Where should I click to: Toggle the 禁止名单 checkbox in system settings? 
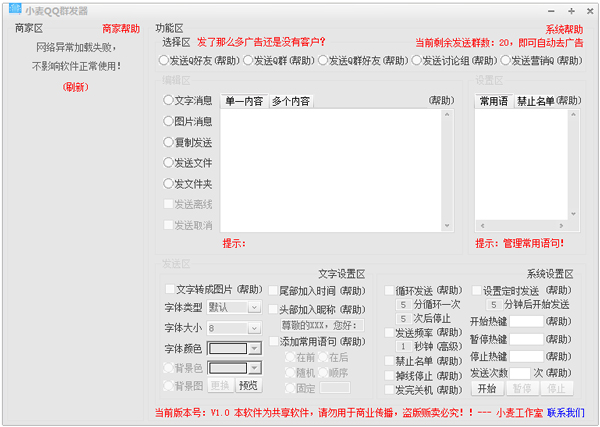click(x=389, y=360)
